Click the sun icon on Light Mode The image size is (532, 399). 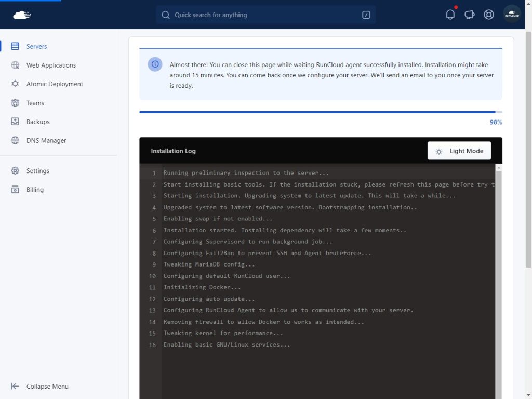438,151
